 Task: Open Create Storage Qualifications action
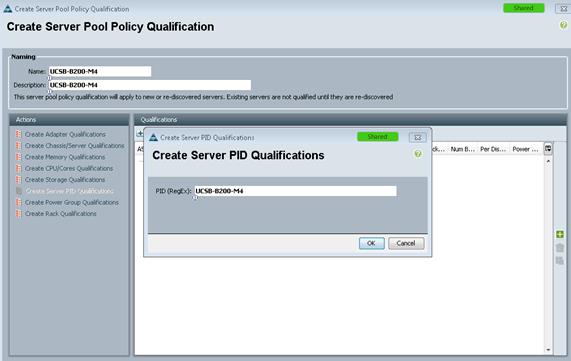coord(65,180)
